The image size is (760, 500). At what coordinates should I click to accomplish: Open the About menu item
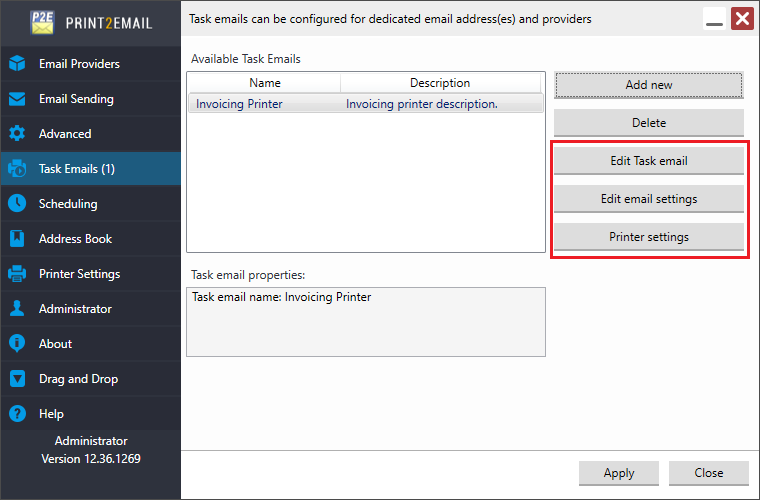(x=55, y=344)
